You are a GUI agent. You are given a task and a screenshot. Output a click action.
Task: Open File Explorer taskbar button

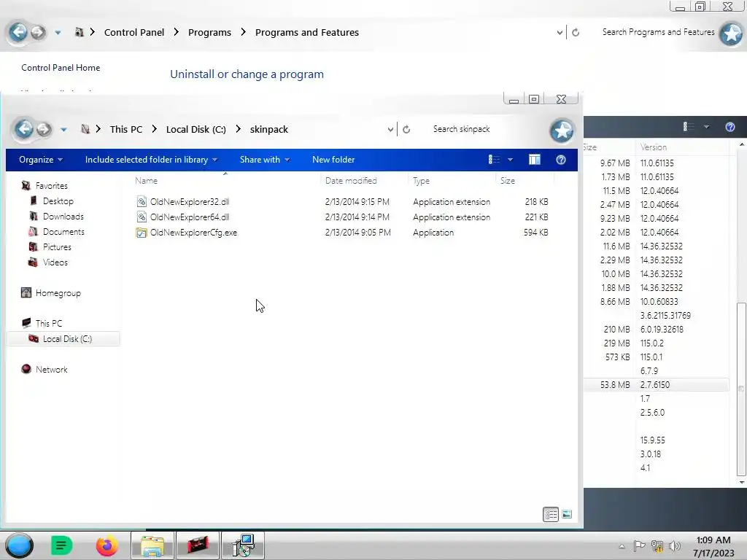coord(152,545)
